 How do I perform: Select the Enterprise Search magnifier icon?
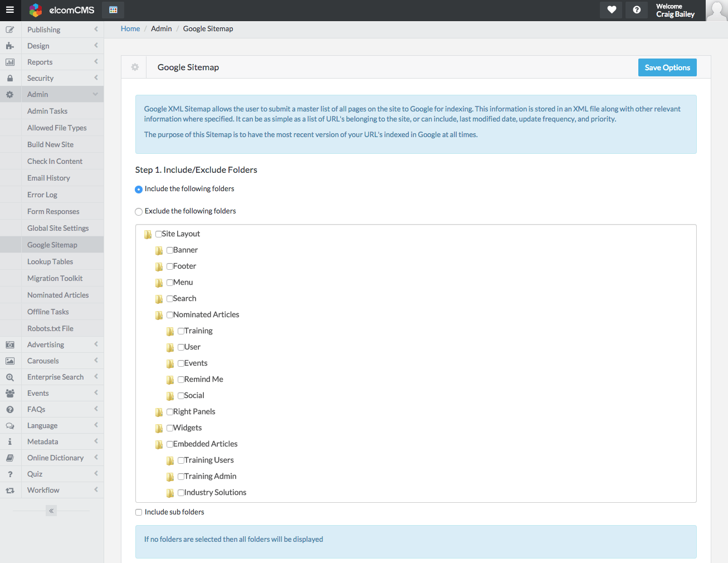pos(10,376)
